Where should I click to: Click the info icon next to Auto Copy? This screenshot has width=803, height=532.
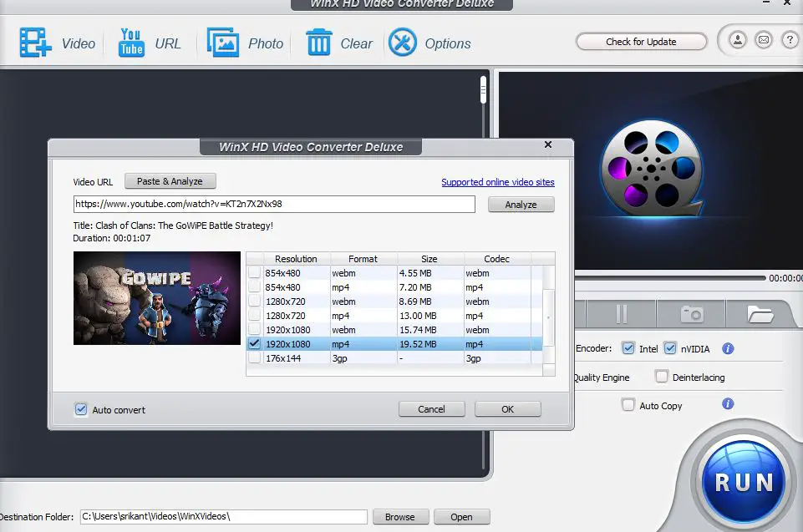pyautogui.click(x=728, y=404)
